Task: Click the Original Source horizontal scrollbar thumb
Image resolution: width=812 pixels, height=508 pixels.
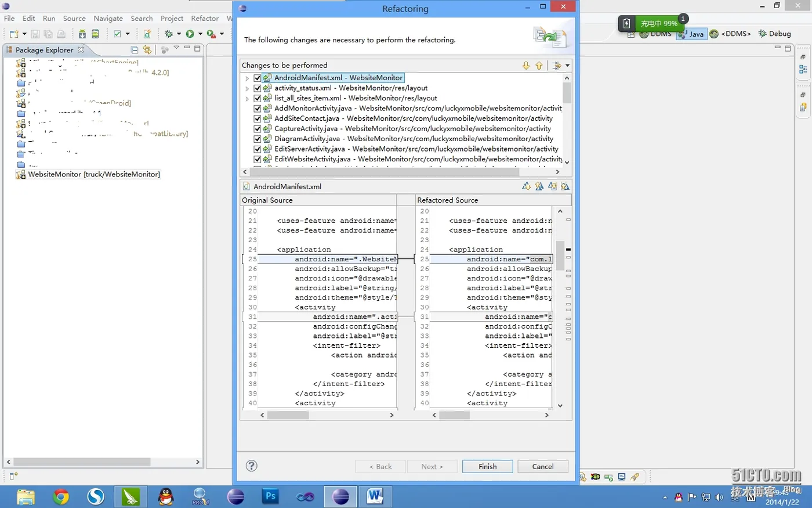Action: (288, 415)
